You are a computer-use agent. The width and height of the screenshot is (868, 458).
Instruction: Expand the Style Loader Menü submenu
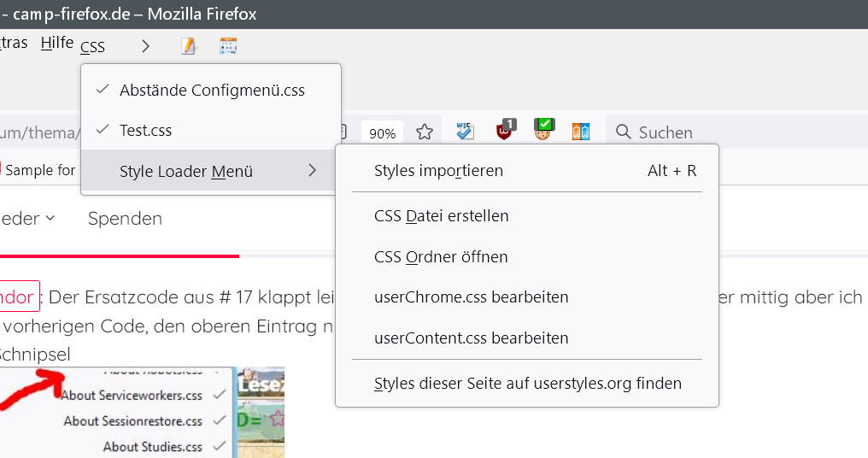[186, 172]
